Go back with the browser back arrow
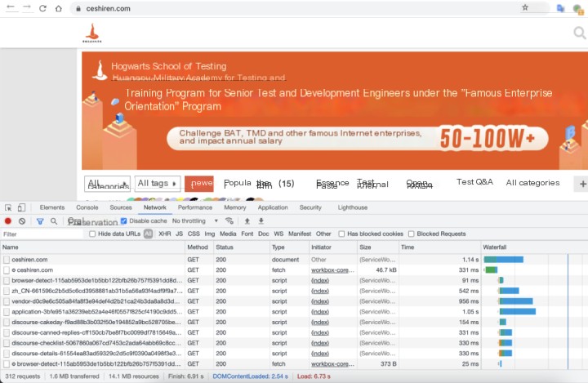This screenshot has width=588, height=383. (11, 8)
